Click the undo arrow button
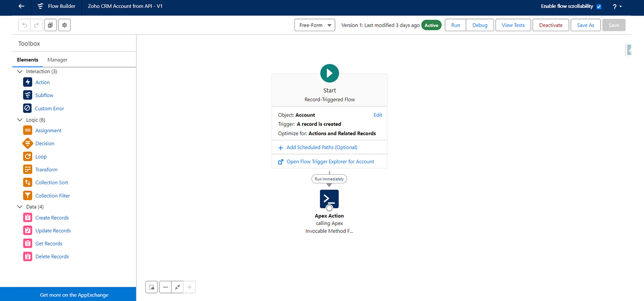This screenshot has height=301, width=644. click(25, 25)
